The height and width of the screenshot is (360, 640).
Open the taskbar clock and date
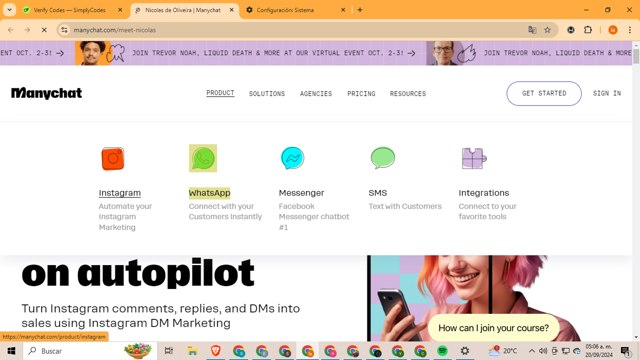(599, 351)
